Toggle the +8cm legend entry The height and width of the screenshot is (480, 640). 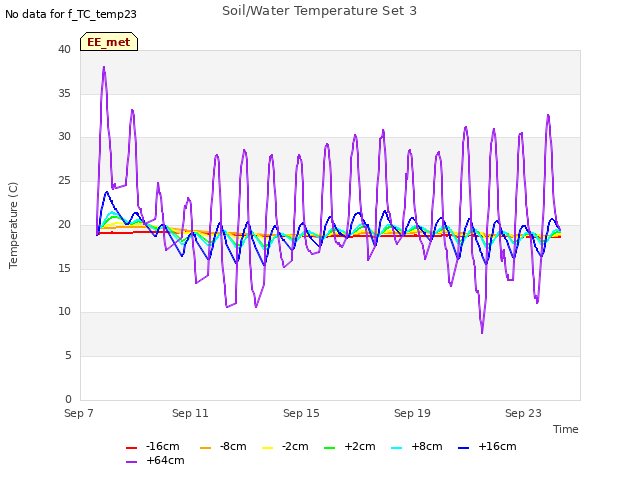coord(417,447)
